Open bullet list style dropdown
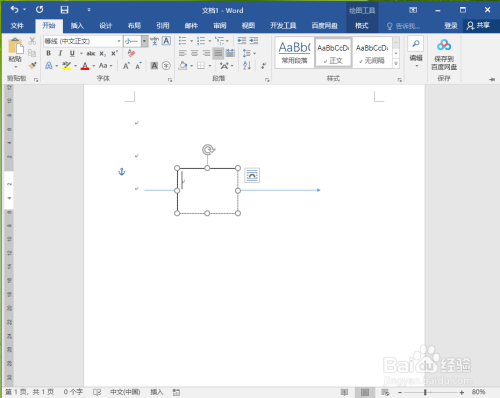 [x=192, y=41]
